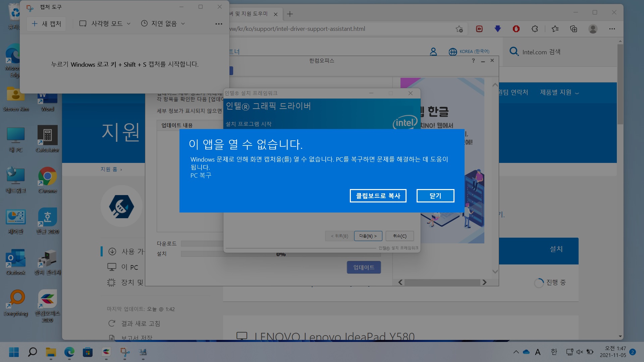Open Microsoft Store from taskbar
The image size is (644, 362).
(88, 352)
